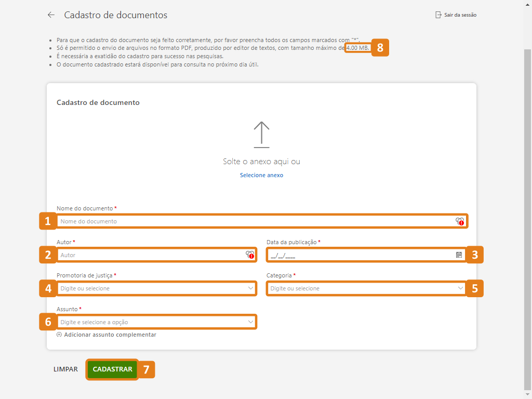Open the Categoria dropdown
The height and width of the screenshot is (399, 532).
coord(460,288)
